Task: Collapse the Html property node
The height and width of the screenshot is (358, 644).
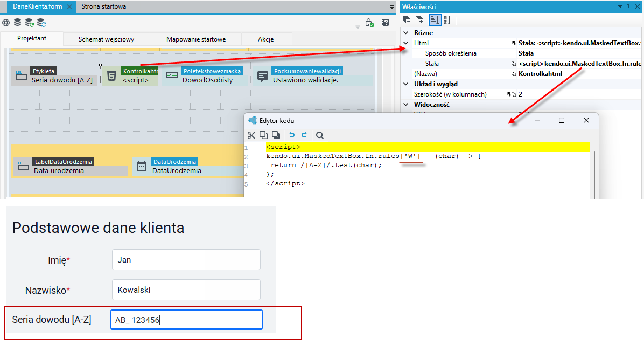Action: click(x=406, y=43)
